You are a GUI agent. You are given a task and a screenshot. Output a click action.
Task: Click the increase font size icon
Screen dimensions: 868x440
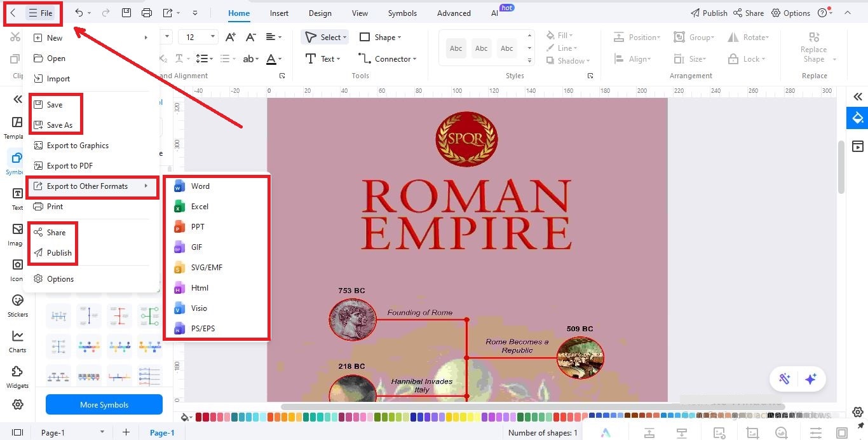(231, 38)
